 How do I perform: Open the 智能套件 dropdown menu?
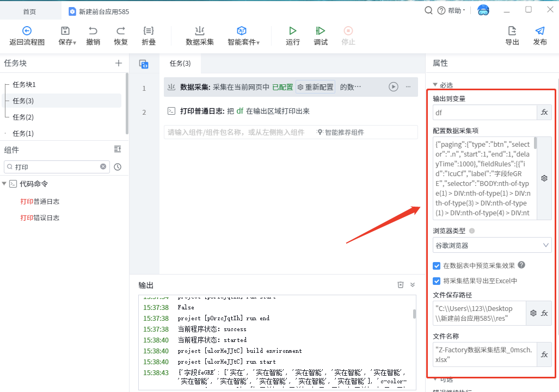(243, 36)
